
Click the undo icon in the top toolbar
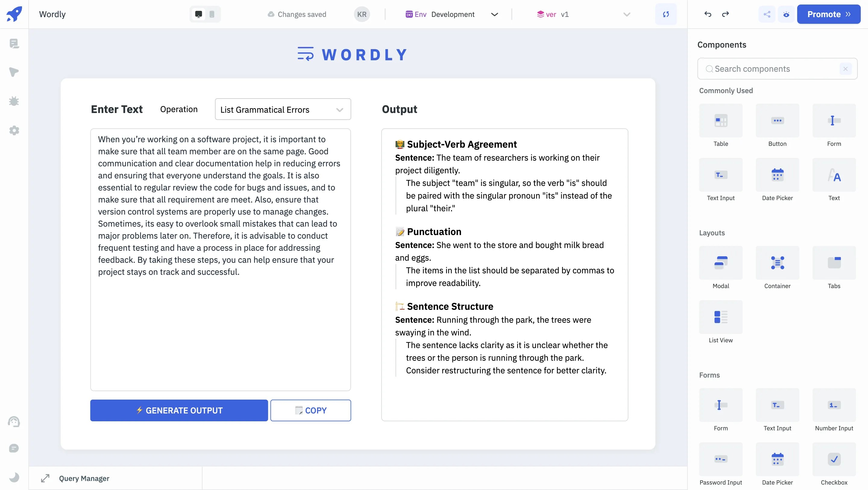coord(708,14)
